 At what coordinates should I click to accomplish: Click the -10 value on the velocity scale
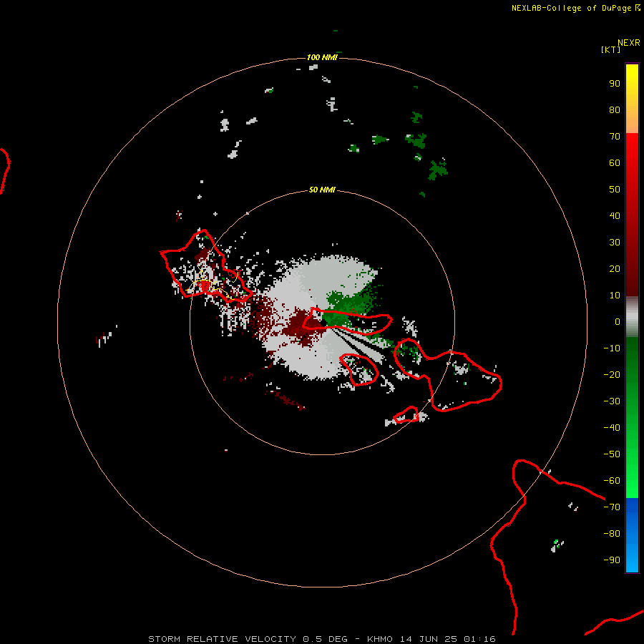pos(612,348)
